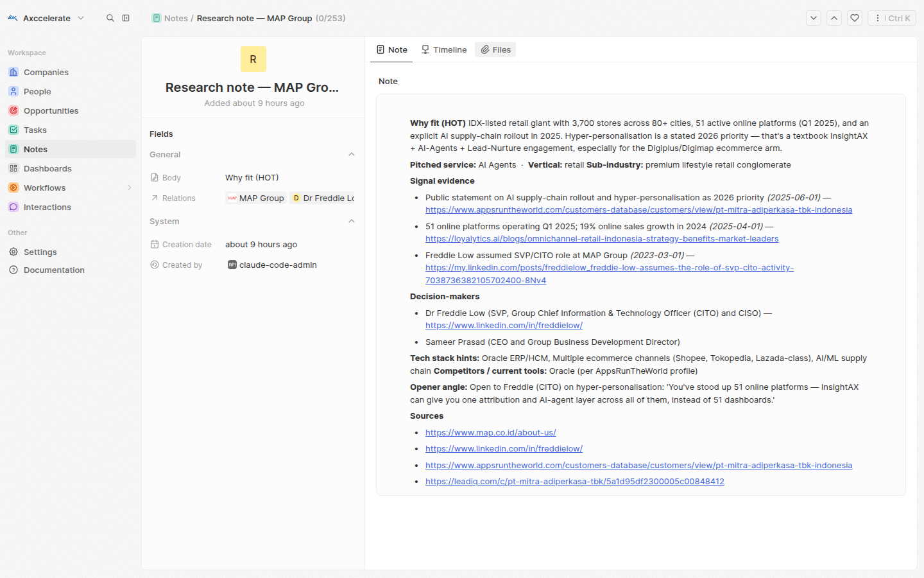Open the Dr Freddie Lo relation chip
The width and height of the screenshot is (924, 578).
pyautogui.click(x=323, y=198)
